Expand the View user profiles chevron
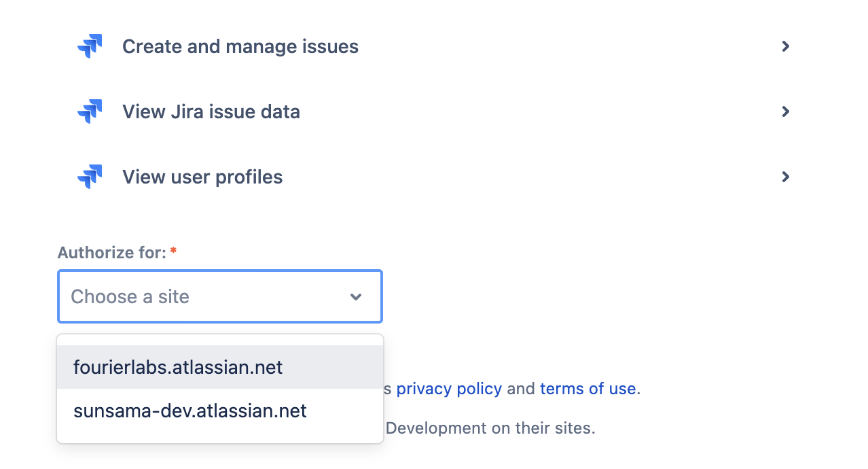The height and width of the screenshot is (469, 868). coord(785,177)
